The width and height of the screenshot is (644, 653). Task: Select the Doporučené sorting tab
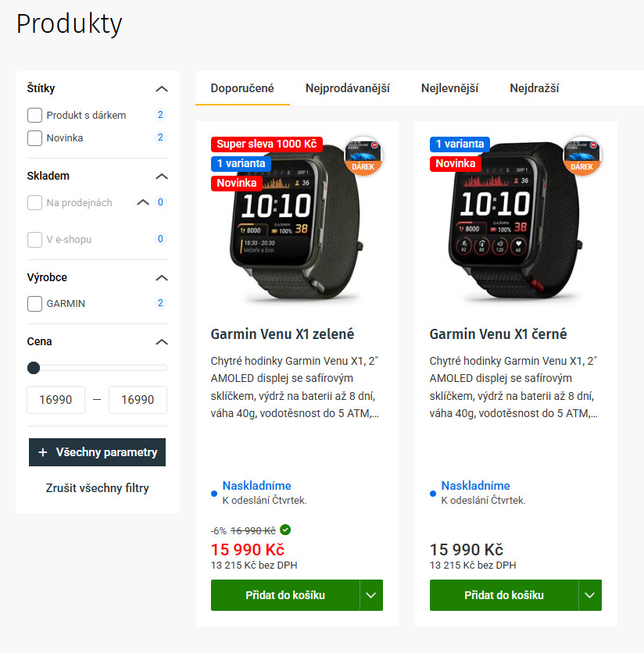(242, 88)
